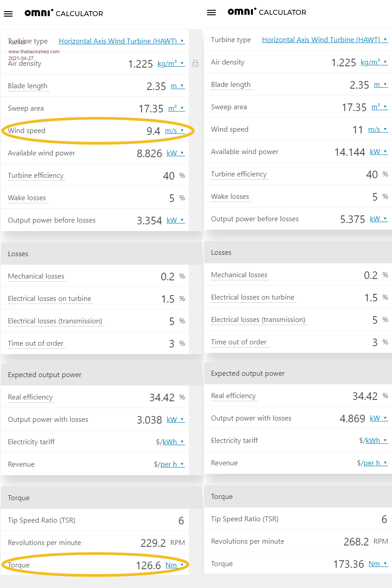This screenshot has width=392, height=588.
Task: Open kW unit dropdown beside 3.038 output power
Action: (175, 420)
